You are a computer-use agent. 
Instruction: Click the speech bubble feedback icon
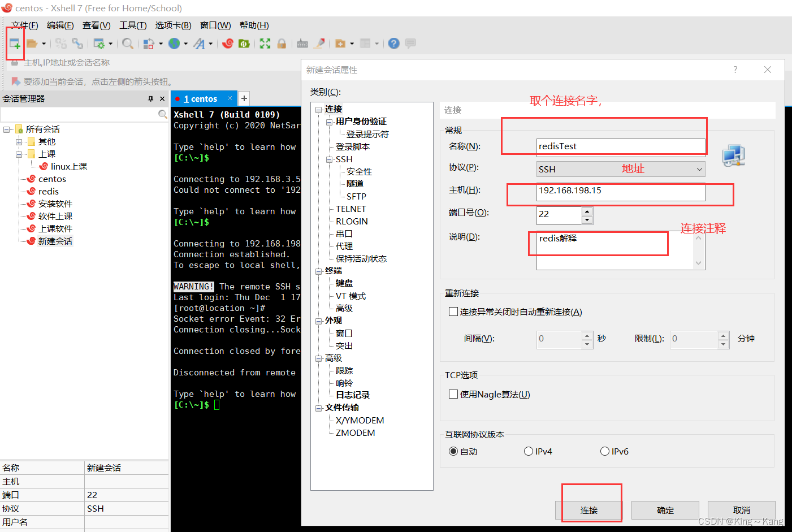tap(410, 44)
